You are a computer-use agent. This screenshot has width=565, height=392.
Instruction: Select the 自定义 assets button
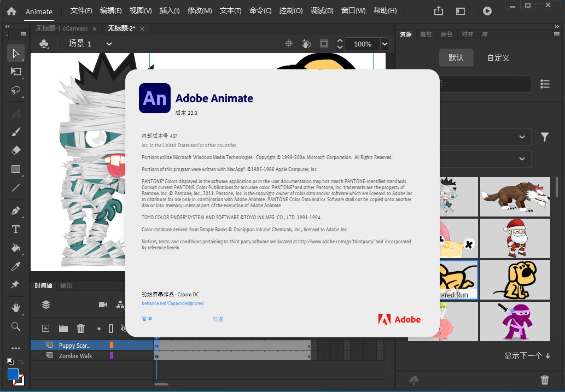click(x=498, y=57)
